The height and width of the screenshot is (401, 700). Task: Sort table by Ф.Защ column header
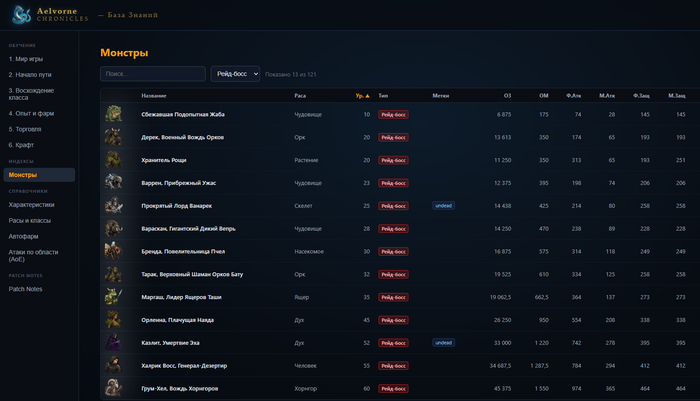[641, 96]
